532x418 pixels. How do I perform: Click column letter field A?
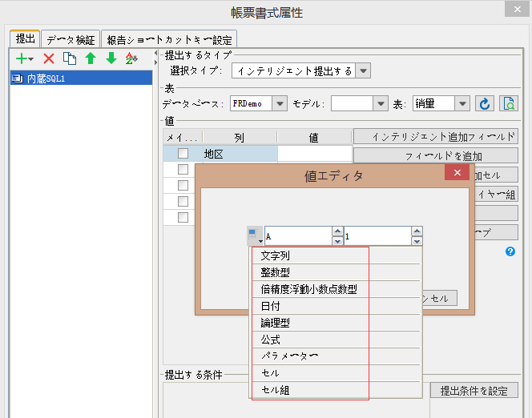[298, 236]
